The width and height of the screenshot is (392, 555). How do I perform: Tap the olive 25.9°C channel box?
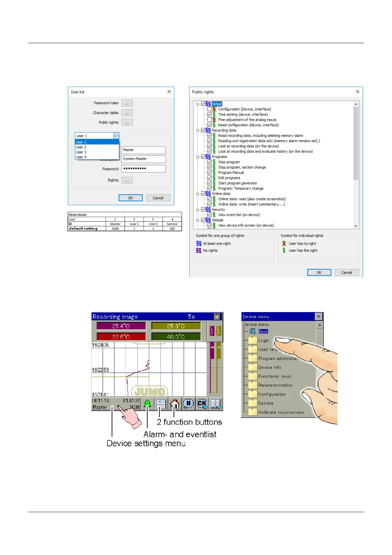tap(176, 326)
